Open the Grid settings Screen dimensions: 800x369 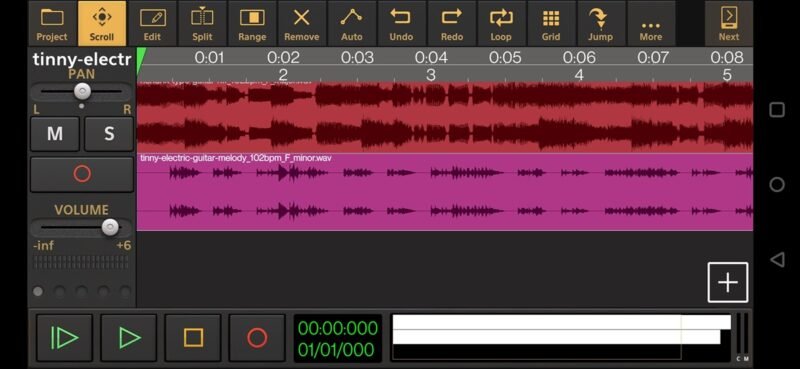tap(551, 23)
